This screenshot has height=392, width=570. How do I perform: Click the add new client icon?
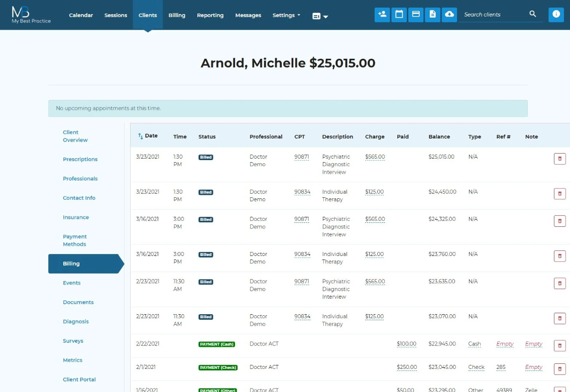(382, 15)
